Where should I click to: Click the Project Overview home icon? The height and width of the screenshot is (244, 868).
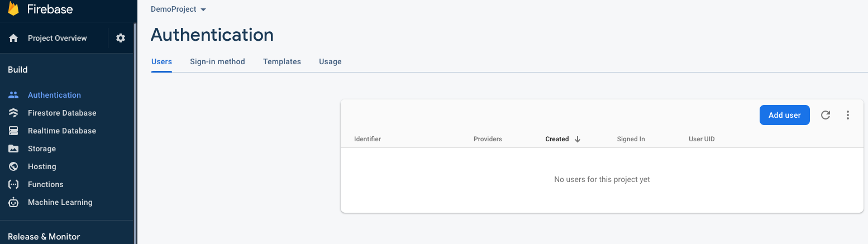(13, 39)
